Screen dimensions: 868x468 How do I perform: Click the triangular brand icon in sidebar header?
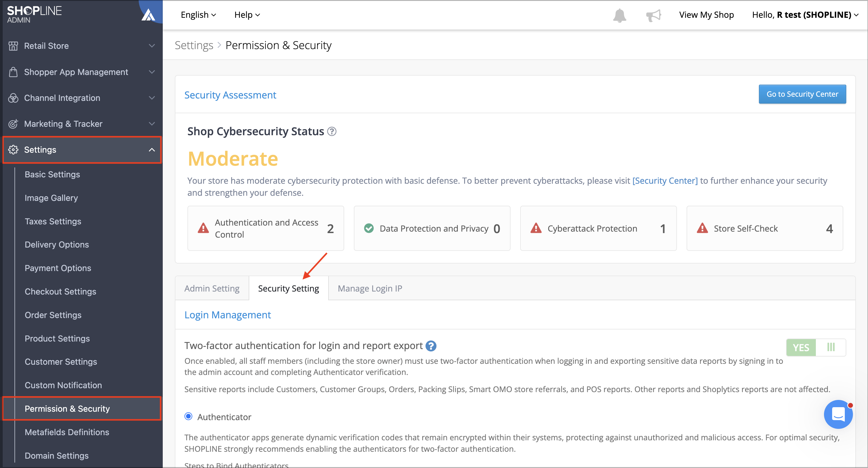(148, 14)
